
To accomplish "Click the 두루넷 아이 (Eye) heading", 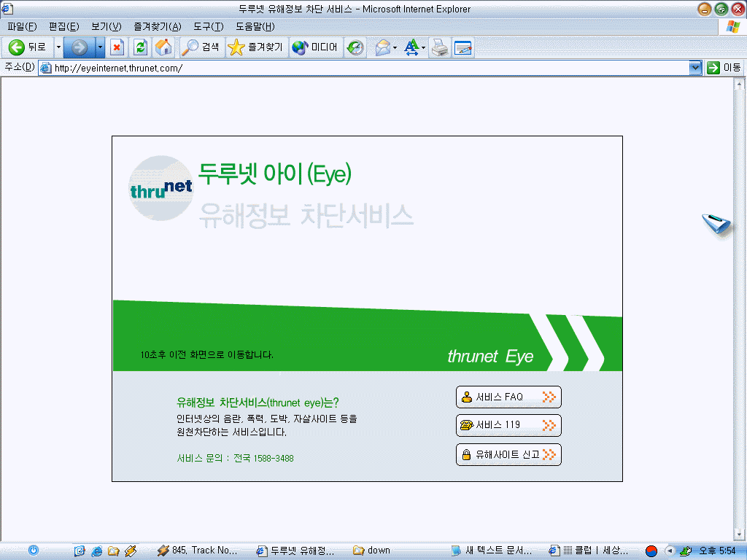I will coord(274,174).
